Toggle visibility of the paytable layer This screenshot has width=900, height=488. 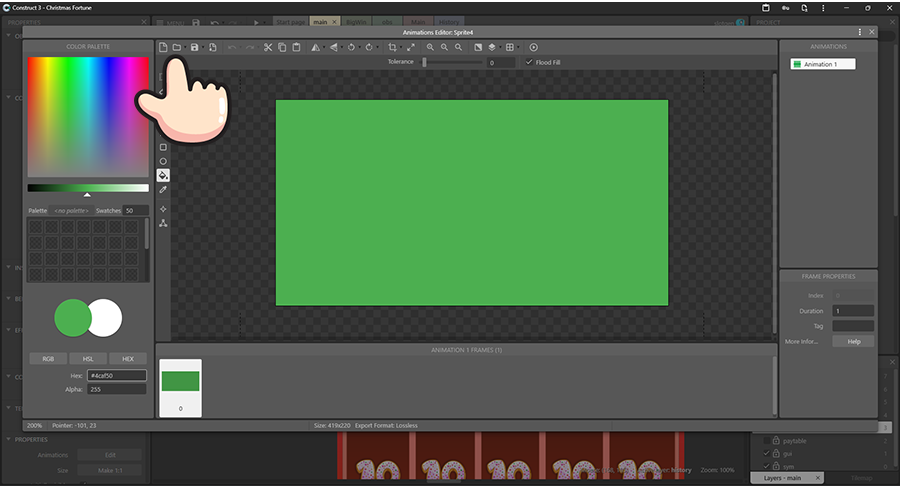point(767,439)
